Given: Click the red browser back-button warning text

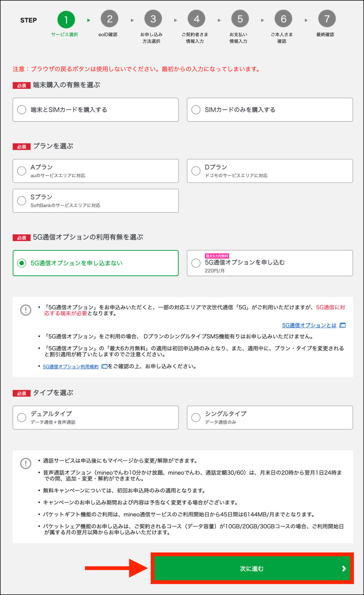Looking at the screenshot, I should click(136, 69).
